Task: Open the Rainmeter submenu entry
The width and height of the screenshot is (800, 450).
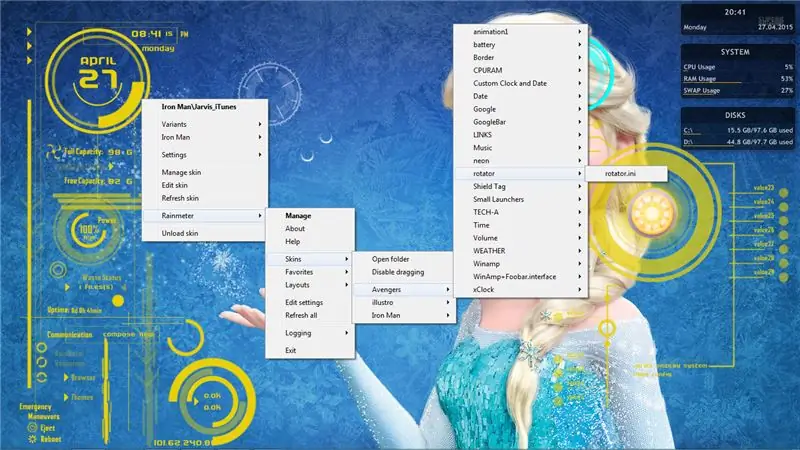Action: click(205, 216)
